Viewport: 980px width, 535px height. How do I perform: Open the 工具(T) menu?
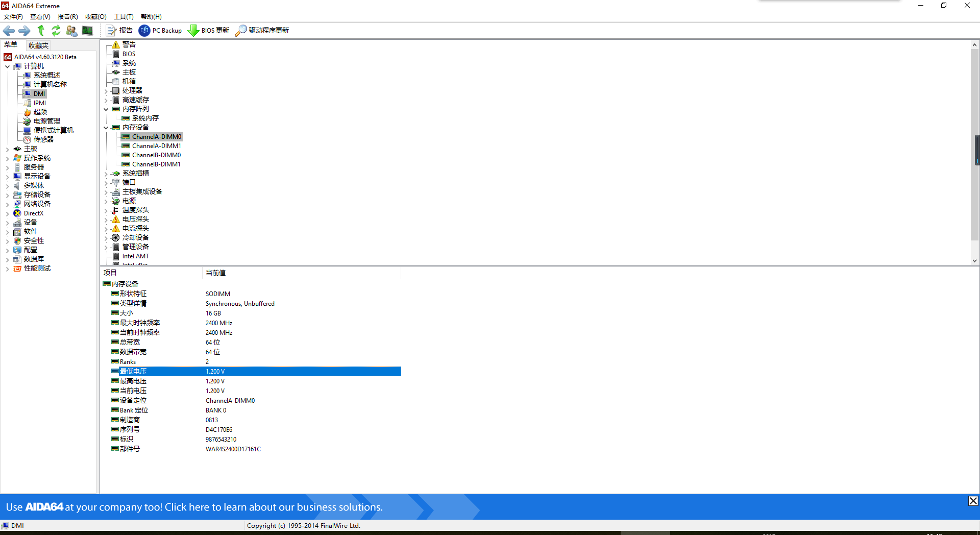(124, 17)
